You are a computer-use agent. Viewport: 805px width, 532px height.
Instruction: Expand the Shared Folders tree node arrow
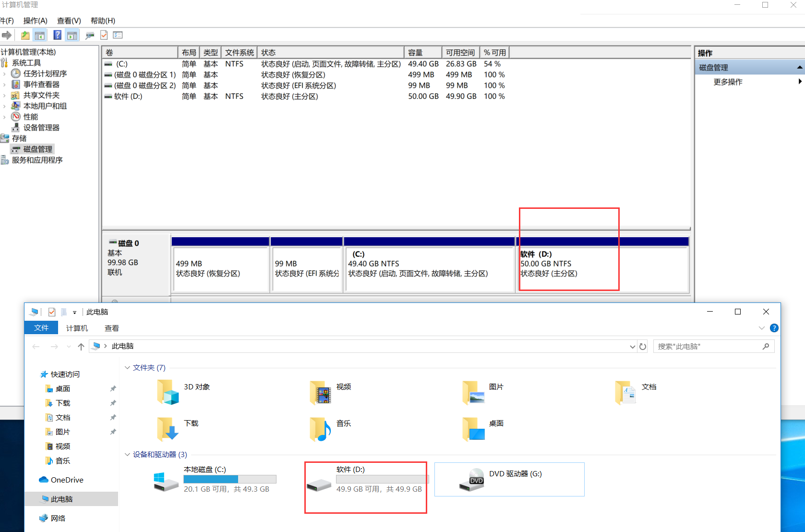4,95
